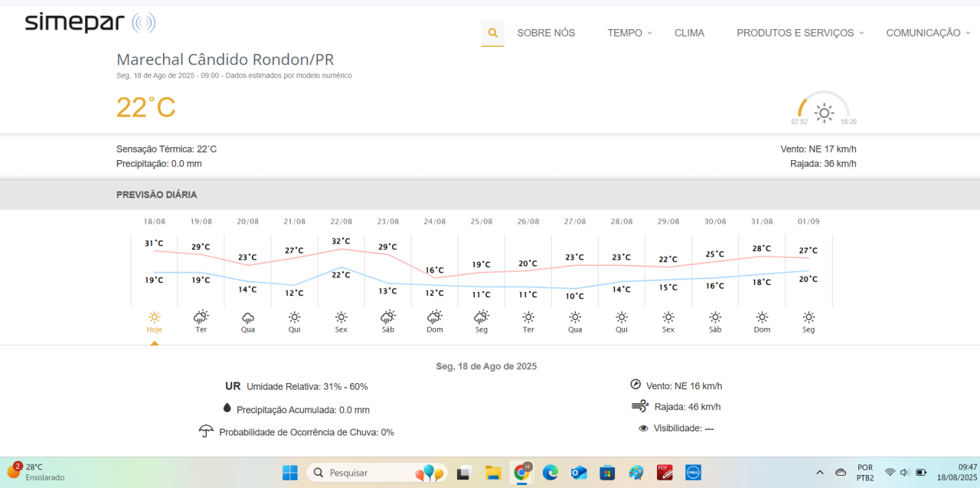
Task: Expand the TEMPO dropdown chevron
Action: pyautogui.click(x=649, y=33)
